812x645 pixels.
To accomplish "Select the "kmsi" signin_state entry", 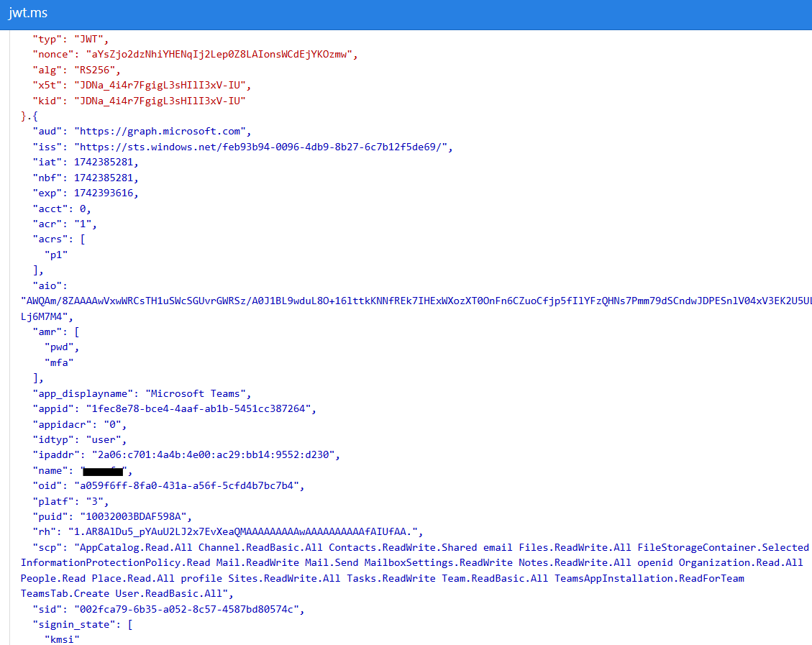I will click(x=62, y=639).
